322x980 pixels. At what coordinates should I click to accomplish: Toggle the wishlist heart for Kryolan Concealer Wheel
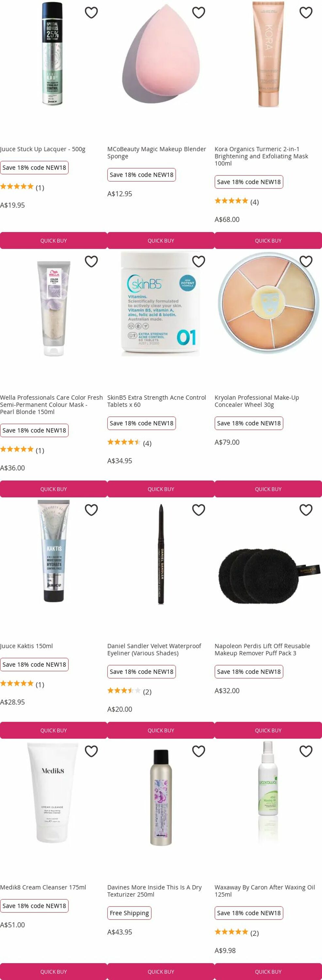click(x=306, y=261)
